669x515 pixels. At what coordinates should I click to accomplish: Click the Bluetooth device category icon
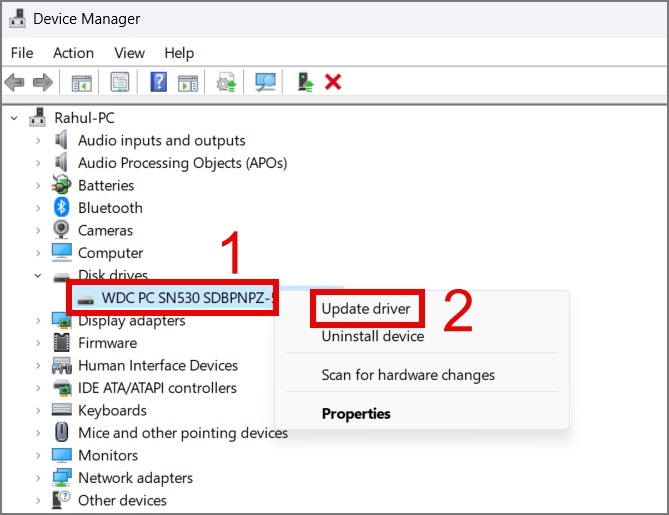[x=62, y=208]
